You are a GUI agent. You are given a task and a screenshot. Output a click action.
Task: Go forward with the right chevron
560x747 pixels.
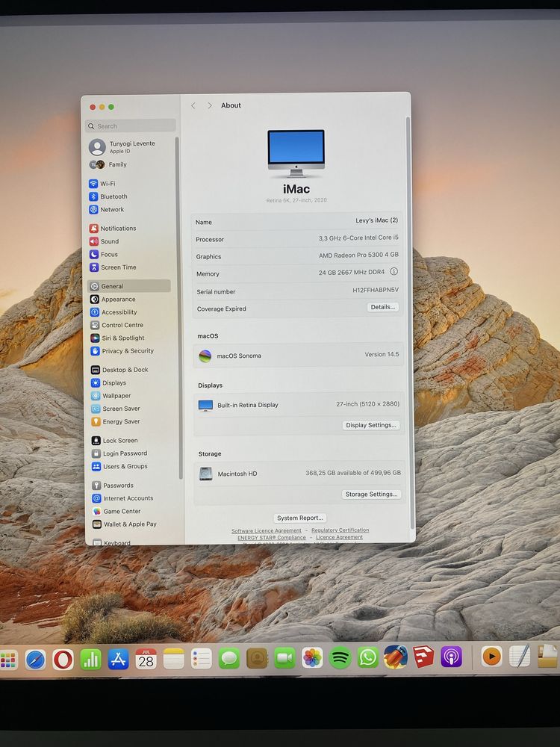point(210,105)
